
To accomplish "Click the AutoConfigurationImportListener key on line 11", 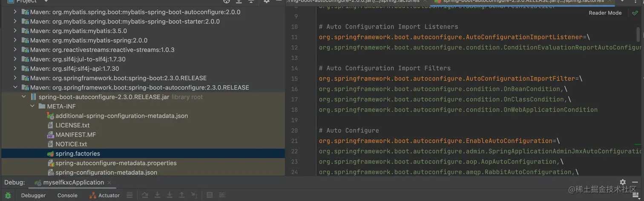I will pyautogui.click(x=451, y=37).
